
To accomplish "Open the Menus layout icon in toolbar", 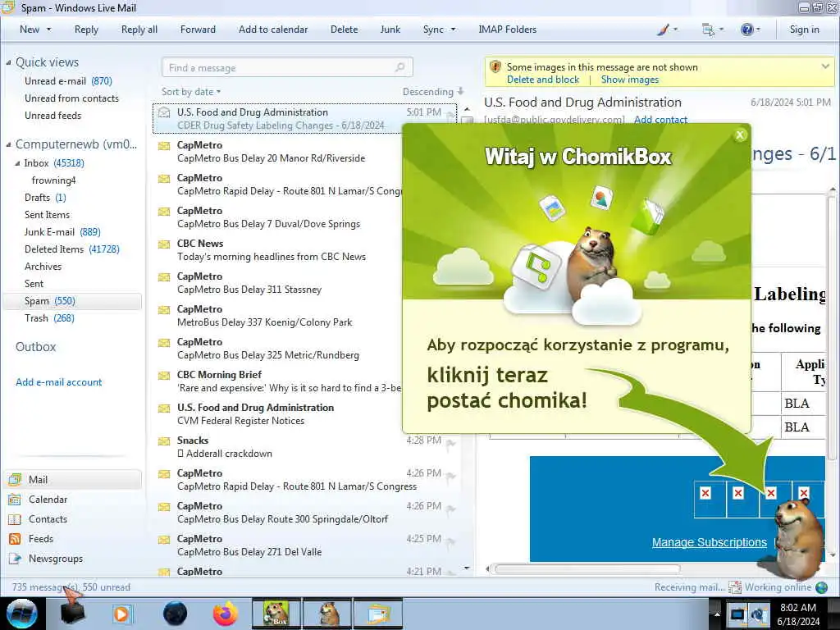I will pos(708,30).
